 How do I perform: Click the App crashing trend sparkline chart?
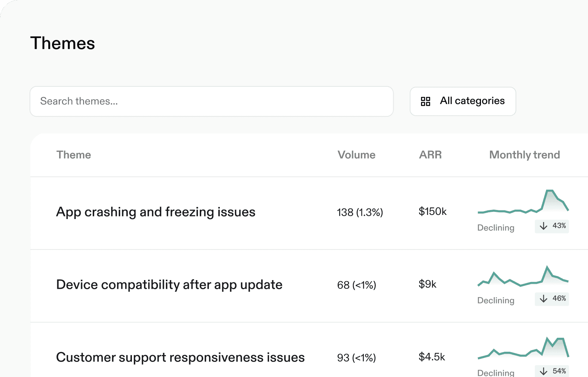pyautogui.click(x=523, y=202)
